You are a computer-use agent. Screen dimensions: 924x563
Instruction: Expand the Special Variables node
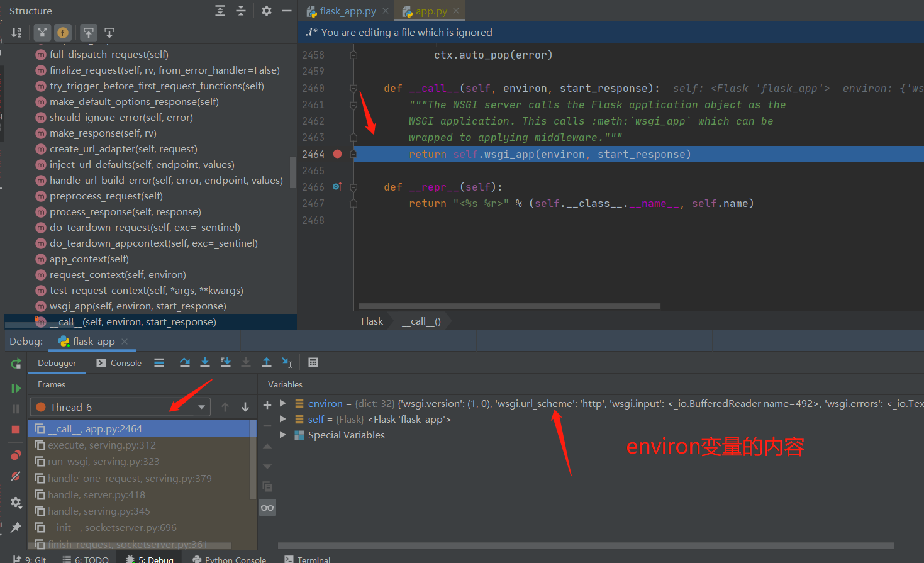pyautogui.click(x=283, y=435)
